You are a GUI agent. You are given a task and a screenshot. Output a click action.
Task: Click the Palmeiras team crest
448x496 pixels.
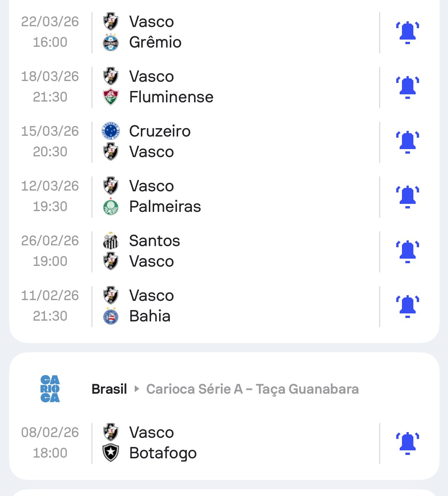(111, 207)
